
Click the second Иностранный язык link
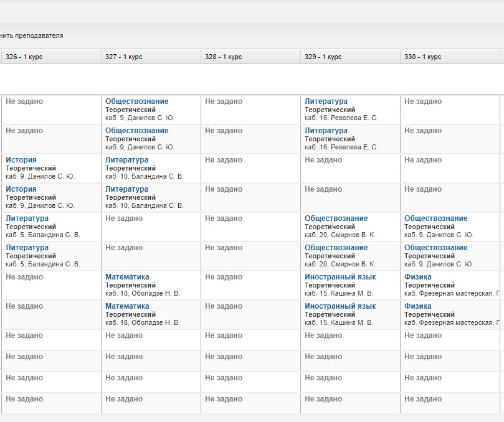340,306
